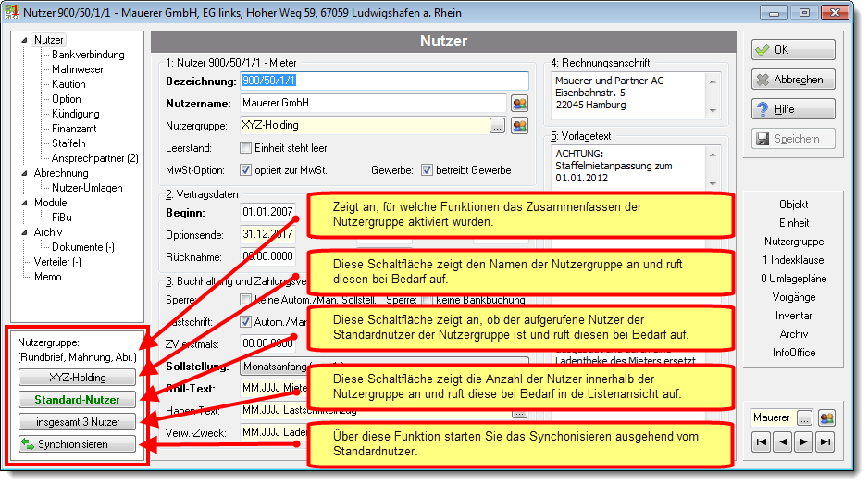Go to next record arrow
Viewport: 868px width, 485px height.
[804, 441]
